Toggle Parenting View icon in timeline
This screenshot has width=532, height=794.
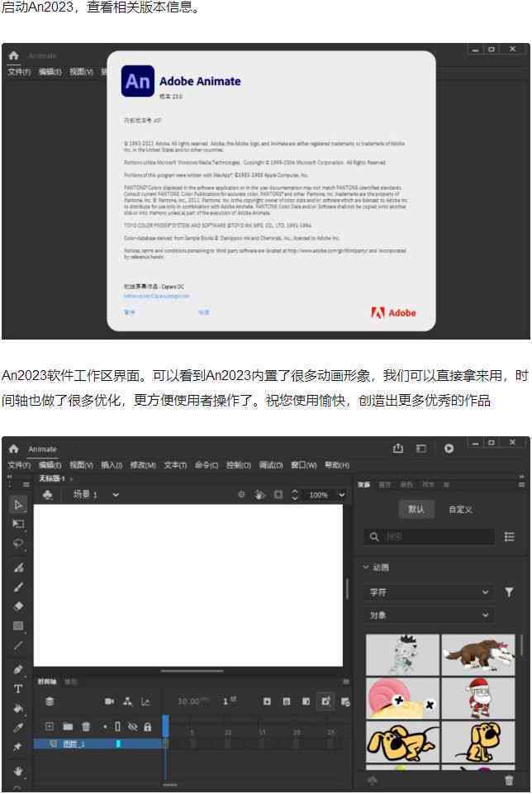point(127,701)
